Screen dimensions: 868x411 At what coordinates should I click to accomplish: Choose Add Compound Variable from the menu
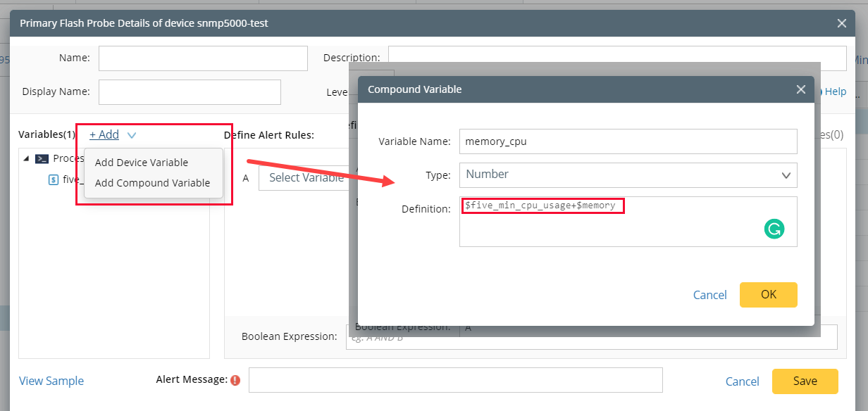pyautogui.click(x=152, y=182)
